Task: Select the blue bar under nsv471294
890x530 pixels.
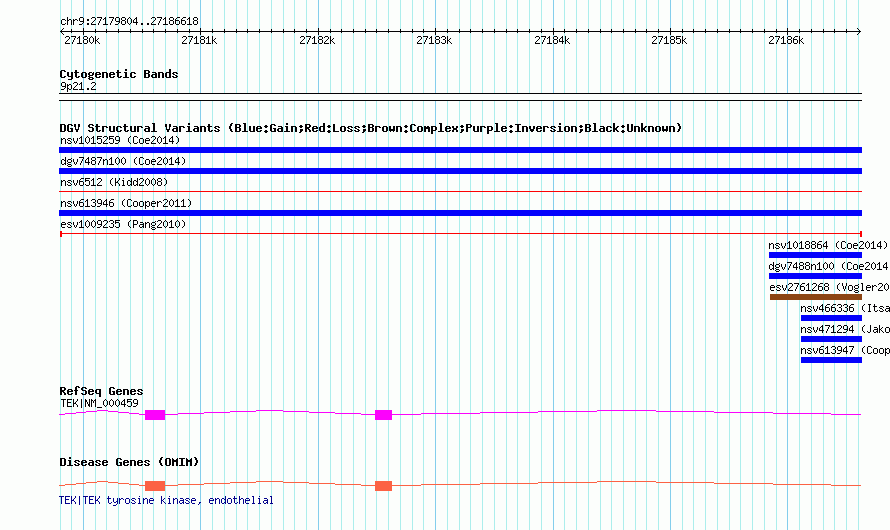Action: (831, 339)
